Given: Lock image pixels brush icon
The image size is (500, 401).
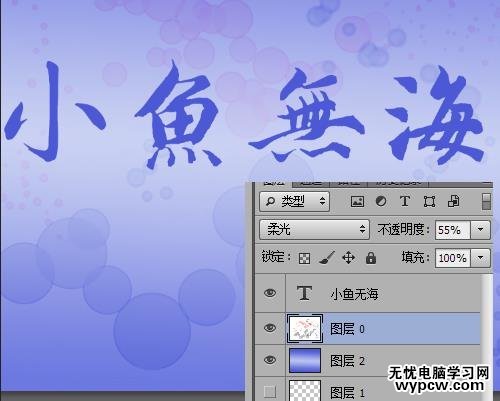Looking at the screenshot, I should (x=327, y=258).
